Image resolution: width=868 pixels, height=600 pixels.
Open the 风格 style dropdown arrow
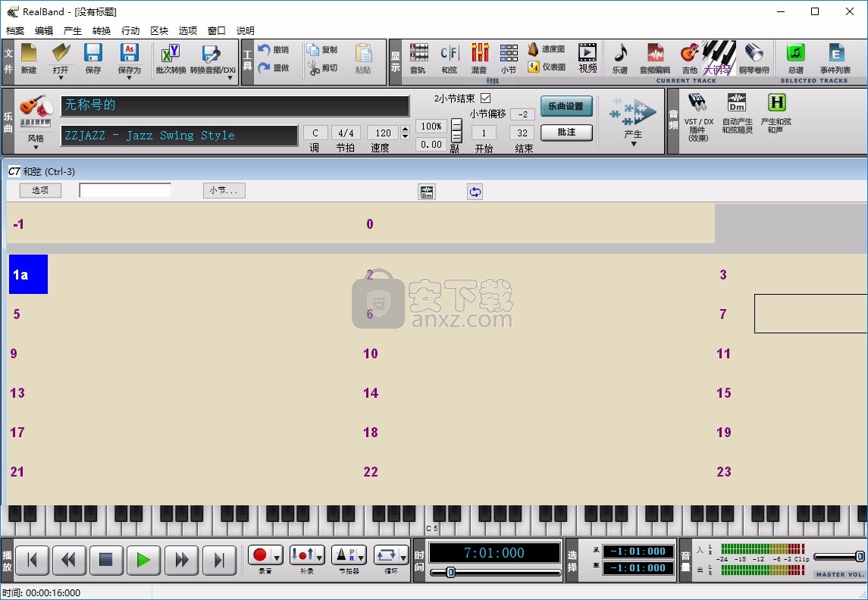pyautogui.click(x=36, y=148)
